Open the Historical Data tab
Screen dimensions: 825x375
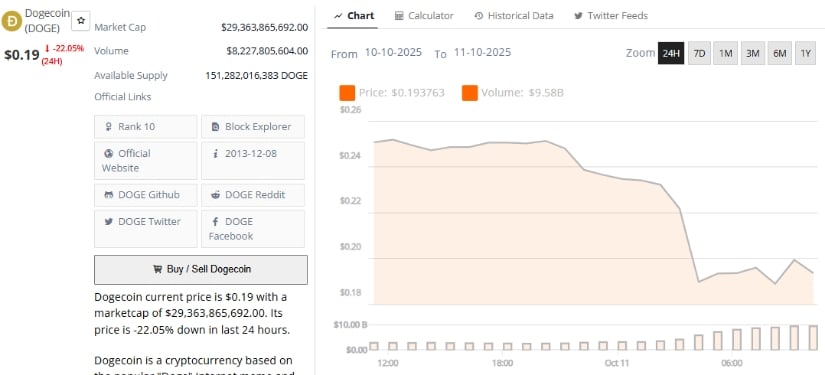pyautogui.click(x=514, y=16)
